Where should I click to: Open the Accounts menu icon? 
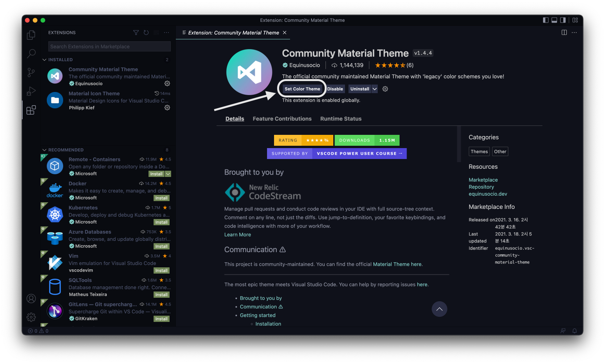(x=31, y=299)
